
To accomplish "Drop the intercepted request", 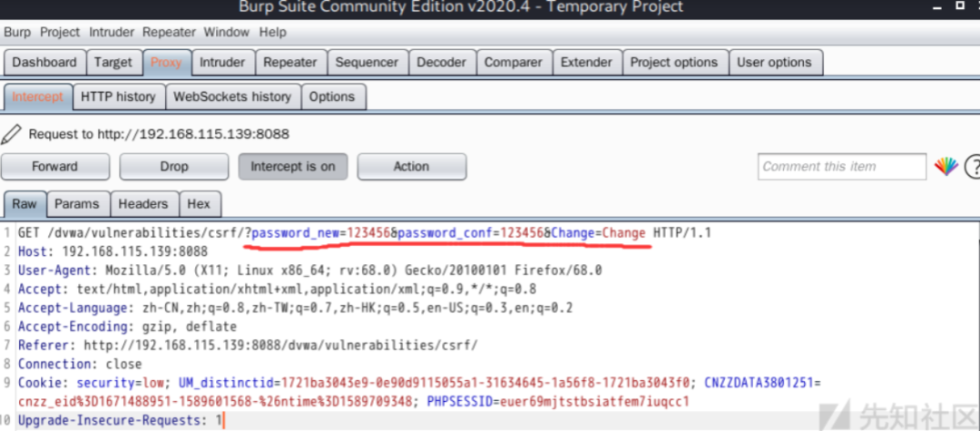I will tap(174, 167).
